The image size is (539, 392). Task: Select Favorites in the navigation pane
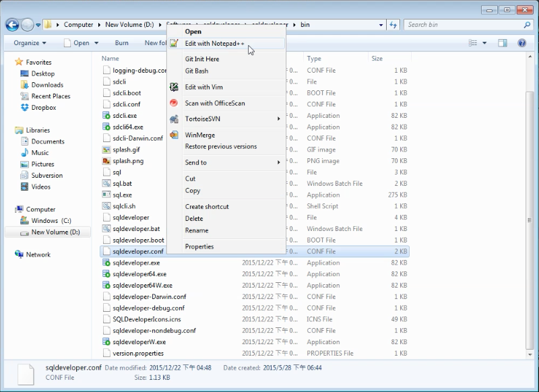[x=38, y=62]
